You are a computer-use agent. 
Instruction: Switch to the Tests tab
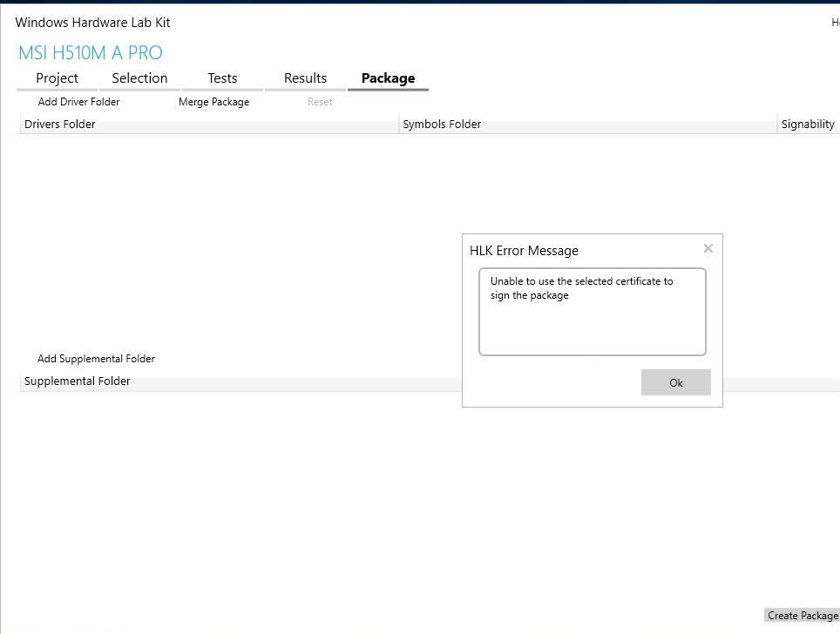(x=222, y=78)
